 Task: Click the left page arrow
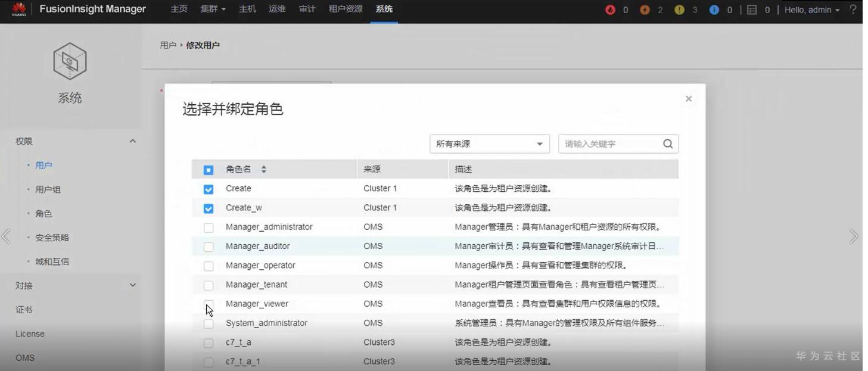(x=7, y=236)
